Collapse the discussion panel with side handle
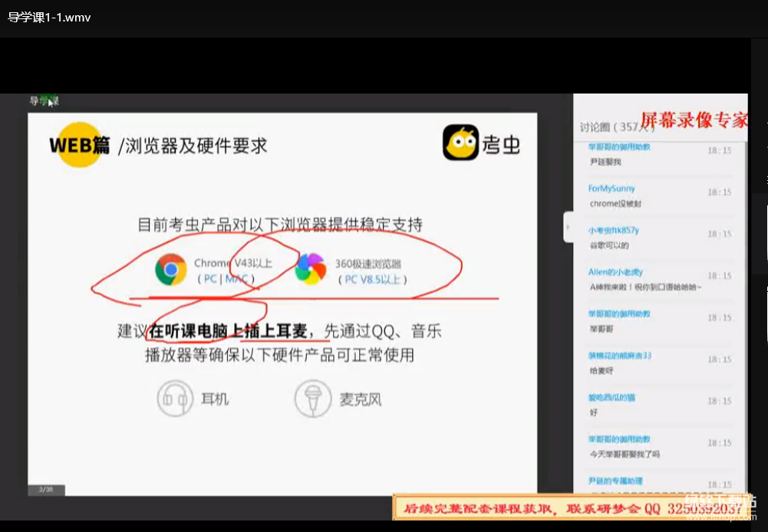This screenshot has height=532, width=768. pyautogui.click(x=568, y=226)
